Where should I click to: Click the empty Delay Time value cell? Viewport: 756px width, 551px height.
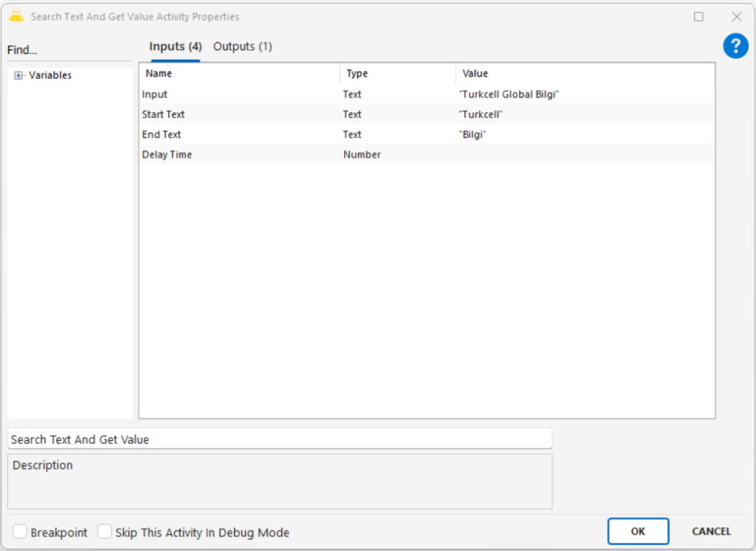click(583, 154)
